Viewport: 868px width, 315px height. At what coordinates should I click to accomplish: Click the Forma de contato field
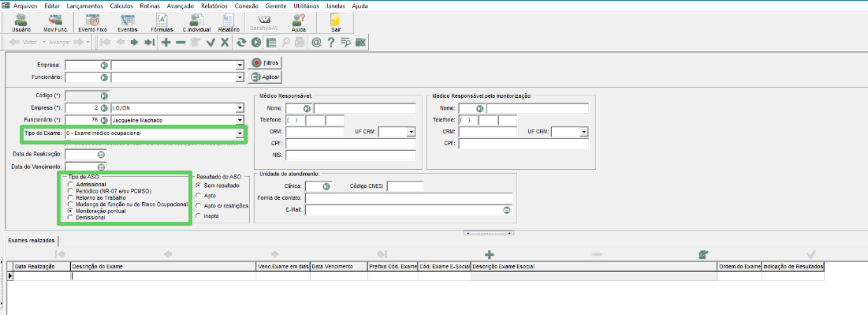click(408, 198)
